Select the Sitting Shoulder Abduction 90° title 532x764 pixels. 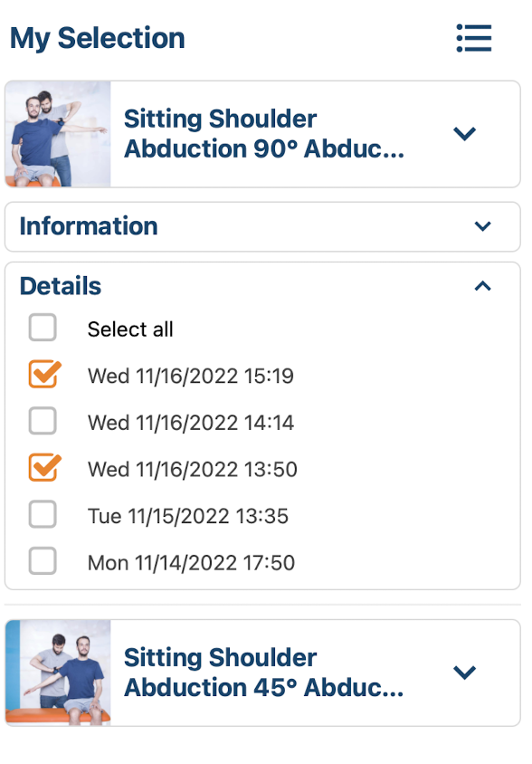(264, 133)
